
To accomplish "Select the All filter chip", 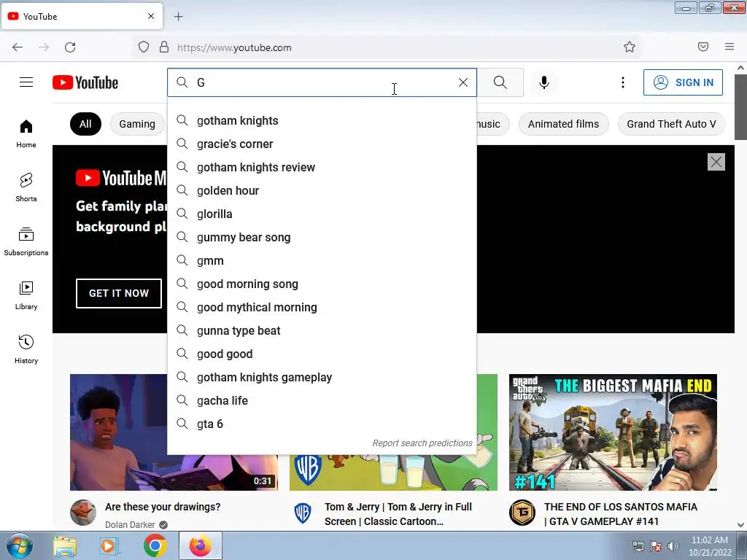I will click(85, 124).
